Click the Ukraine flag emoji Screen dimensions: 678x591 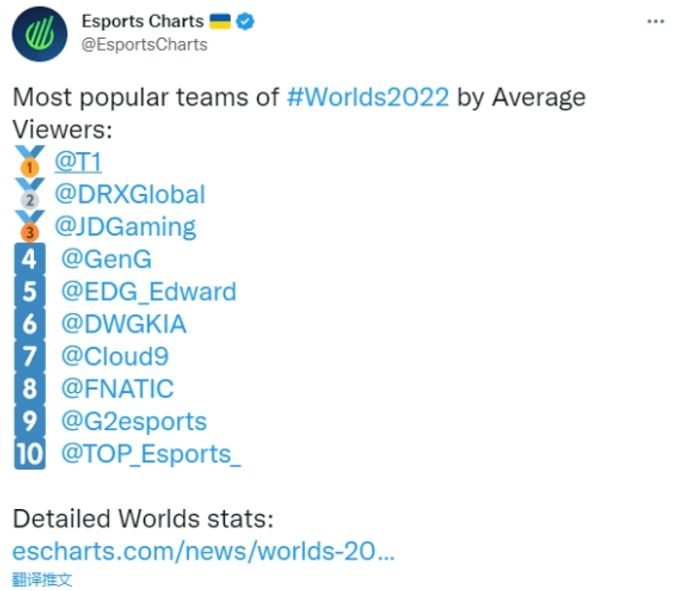point(220,21)
